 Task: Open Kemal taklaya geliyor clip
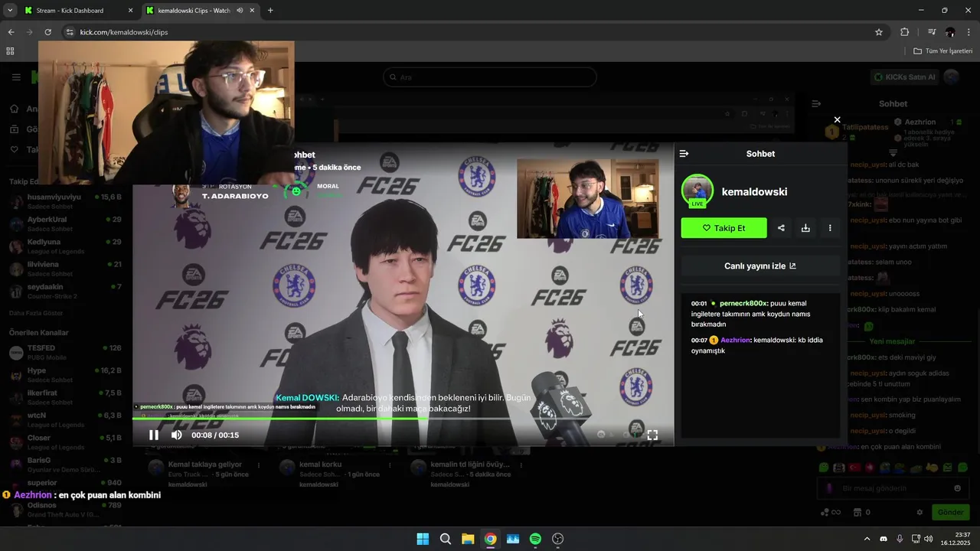click(204, 465)
